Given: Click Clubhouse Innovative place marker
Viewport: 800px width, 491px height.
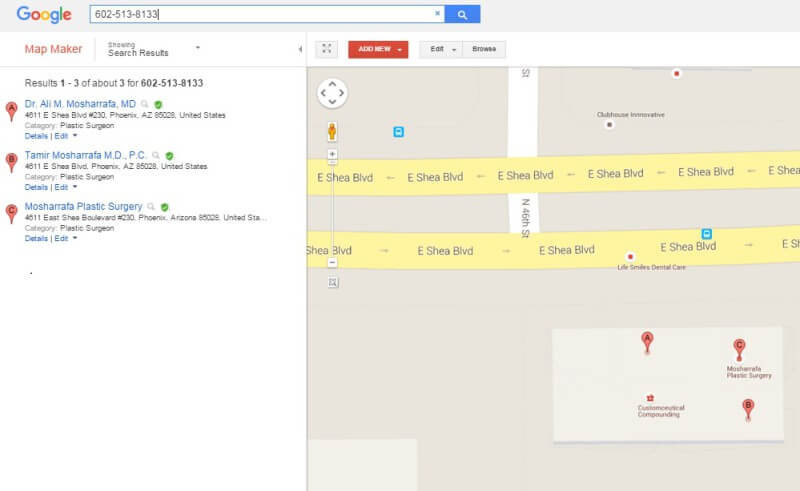Looking at the screenshot, I should [x=609, y=125].
